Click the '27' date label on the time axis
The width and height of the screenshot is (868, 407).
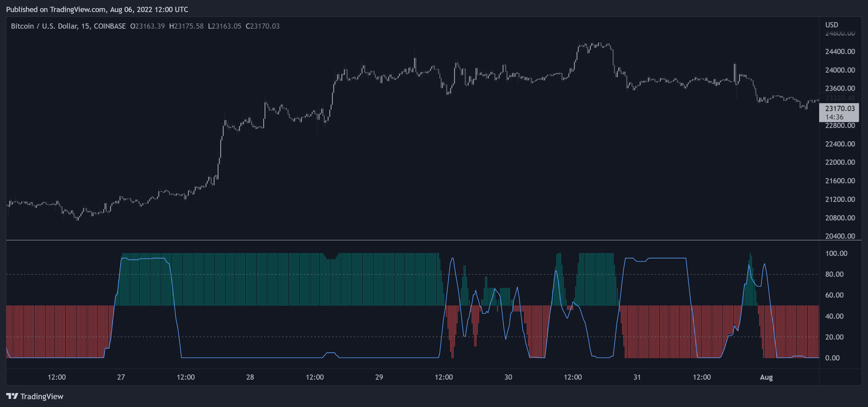tap(121, 377)
